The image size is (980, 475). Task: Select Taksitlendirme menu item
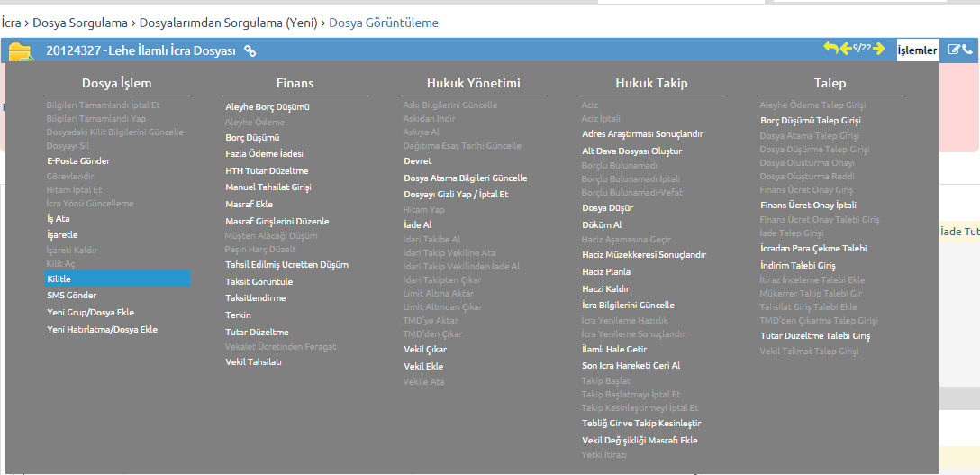coord(255,297)
